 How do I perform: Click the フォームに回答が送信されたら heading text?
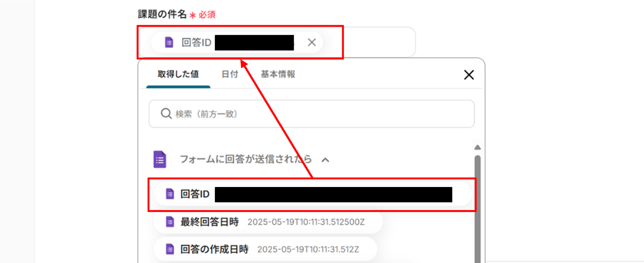246,159
